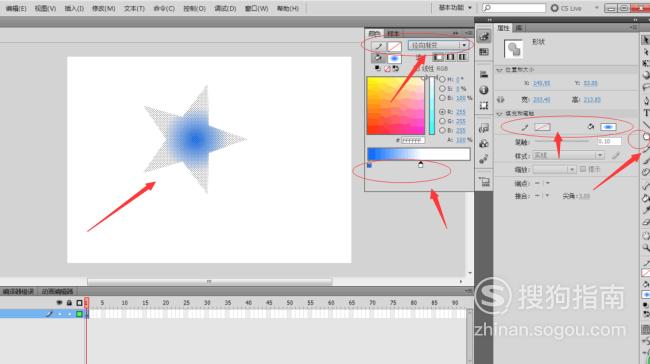Open the stroke join dropdown
Image resolution: width=650 pixels, height=364 pixels.
tap(542, 196)
